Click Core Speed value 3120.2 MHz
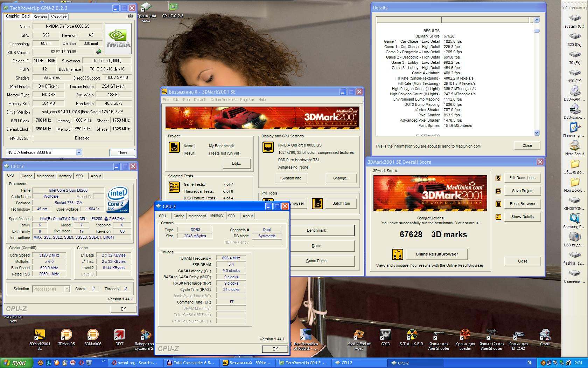This screenshot has height=368, width=588. click(49, 255)
